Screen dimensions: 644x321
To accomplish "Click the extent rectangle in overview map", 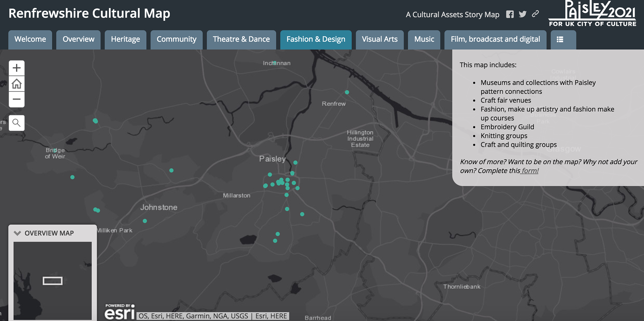I will [x=53, y=281].
